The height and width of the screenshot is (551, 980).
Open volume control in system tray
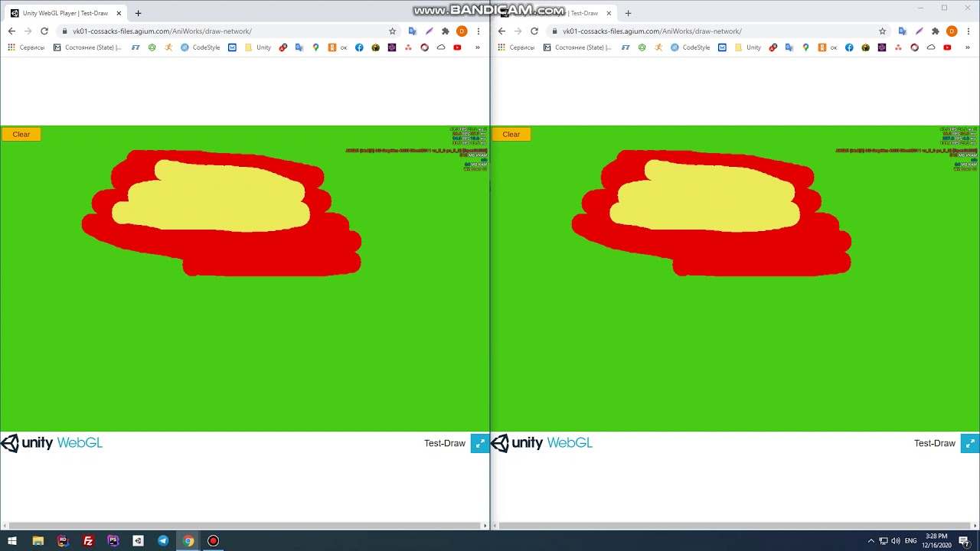[x=896, y=541]
